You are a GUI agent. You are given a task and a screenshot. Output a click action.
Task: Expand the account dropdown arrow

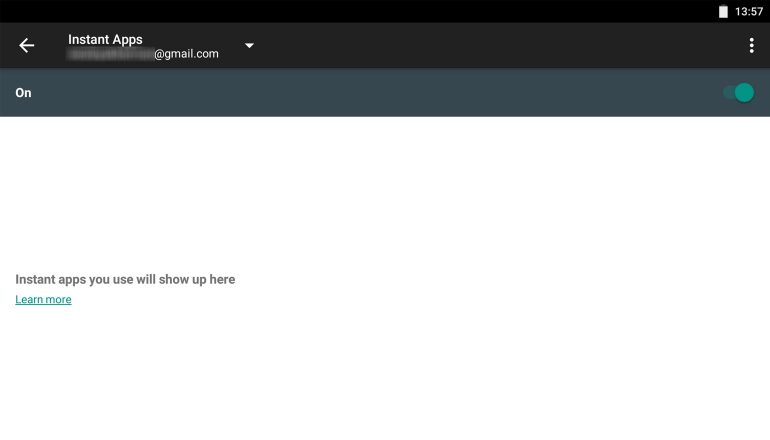249,45
